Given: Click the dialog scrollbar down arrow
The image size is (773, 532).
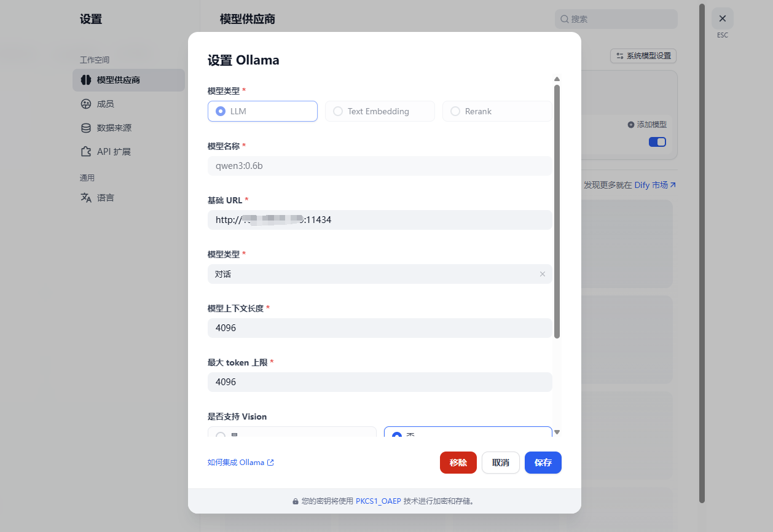Looking at the screenshot, I should (x=557, y=432).
